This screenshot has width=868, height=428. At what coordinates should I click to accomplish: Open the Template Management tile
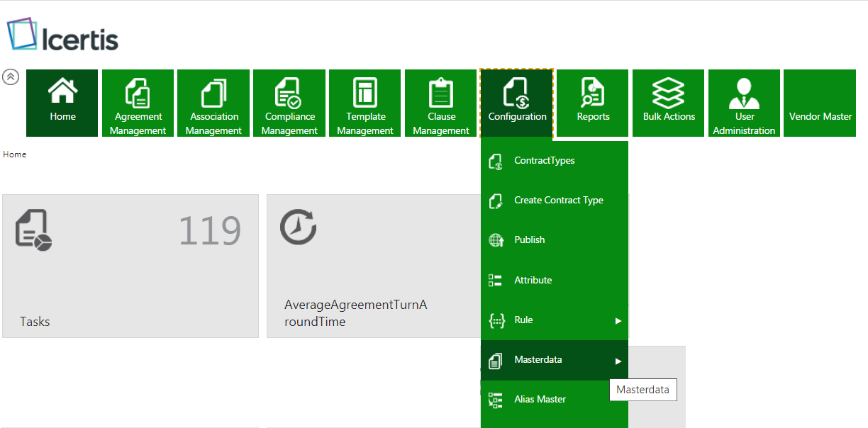click(x=365, y=103)
